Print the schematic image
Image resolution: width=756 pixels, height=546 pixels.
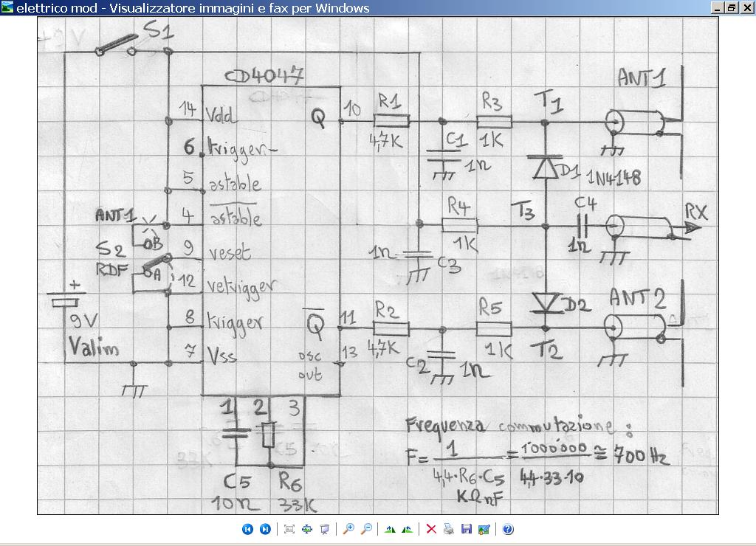pos(449,529)
